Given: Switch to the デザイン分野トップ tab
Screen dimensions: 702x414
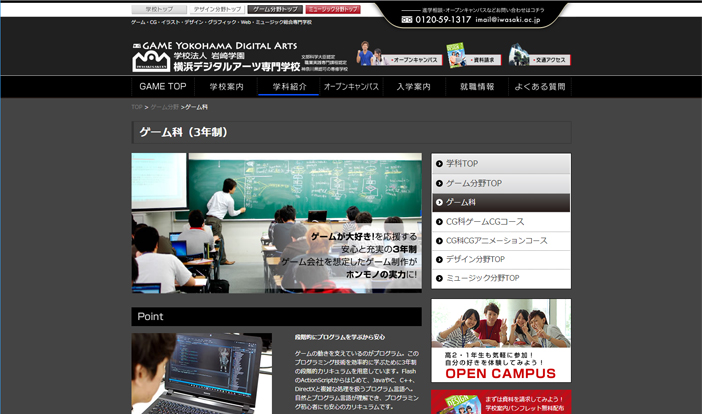Looking at the screenshot, I should 218,9.
